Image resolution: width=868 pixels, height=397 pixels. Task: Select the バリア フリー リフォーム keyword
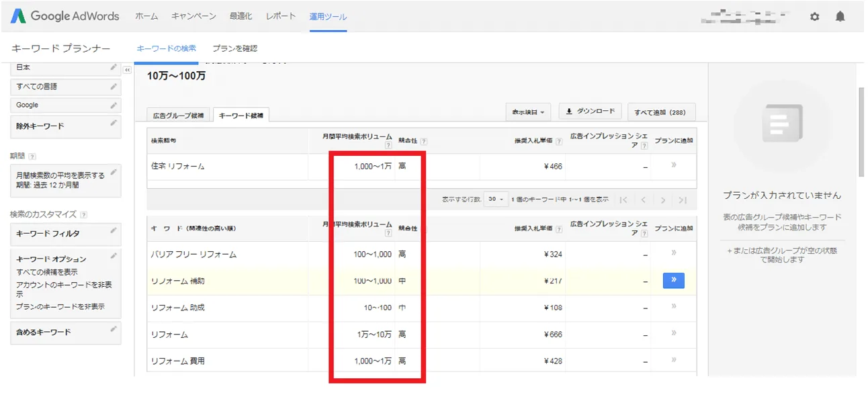[194, 255]
